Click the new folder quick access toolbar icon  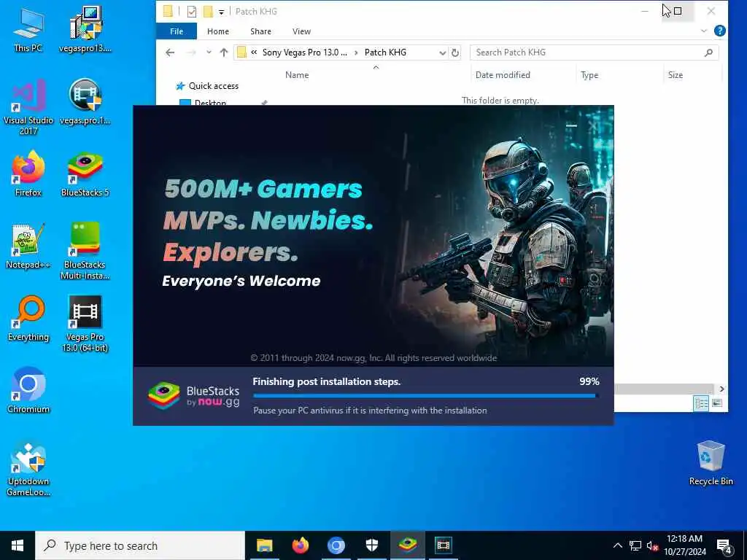click(x=208, y=12)
